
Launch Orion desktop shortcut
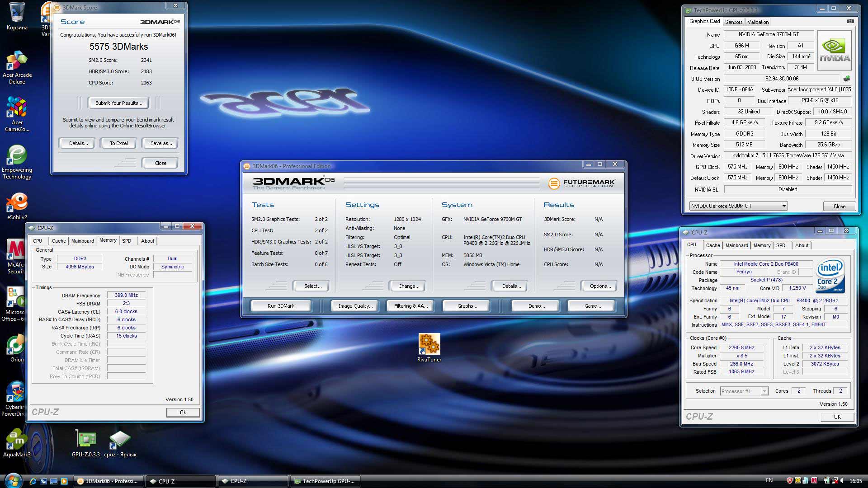(16, 349)
